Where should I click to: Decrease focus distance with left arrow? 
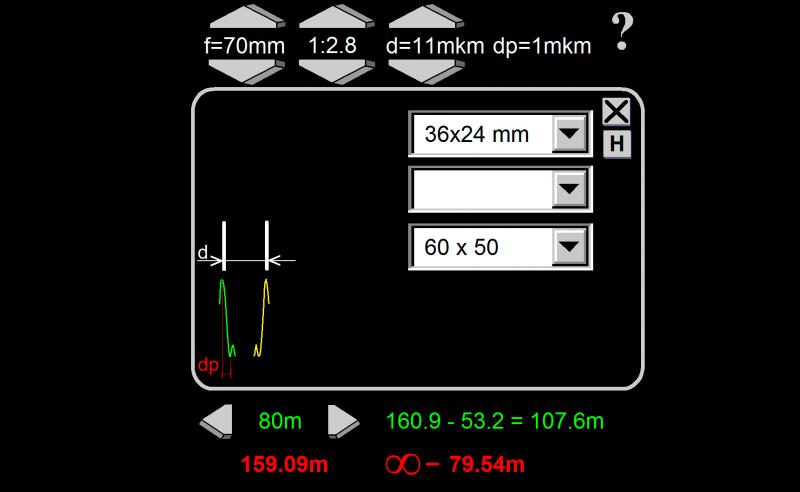point(216,422)
